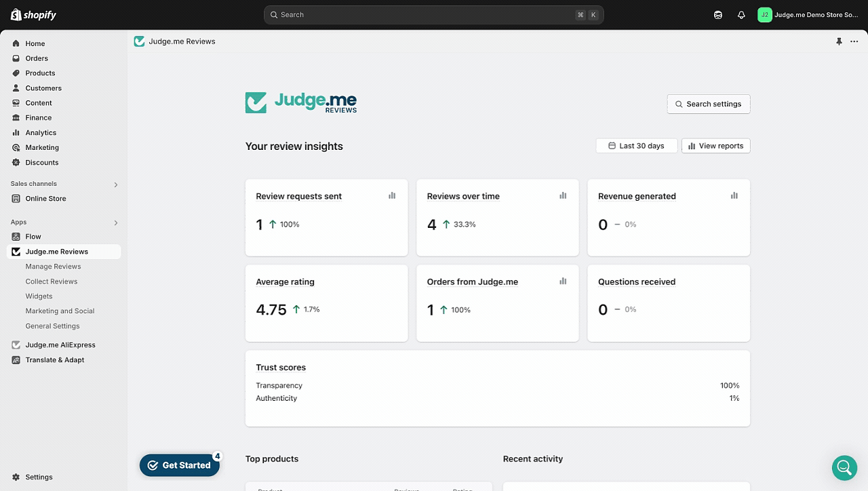
Task: Click the Shopify logo
Action: (34, 15)
